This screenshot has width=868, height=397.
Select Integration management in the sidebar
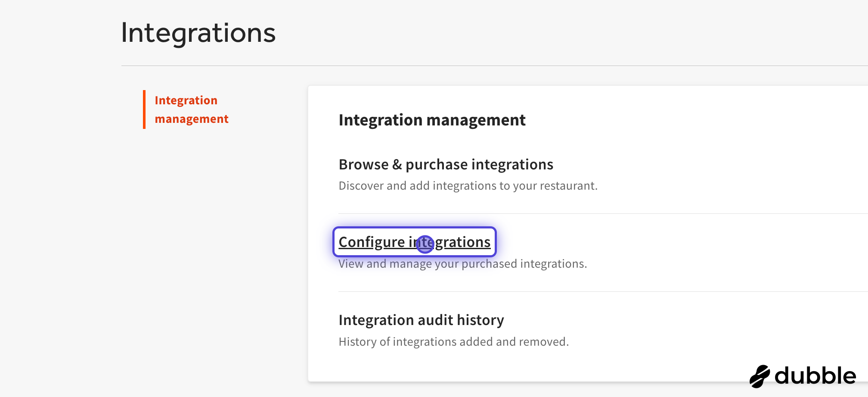(191, 109)
